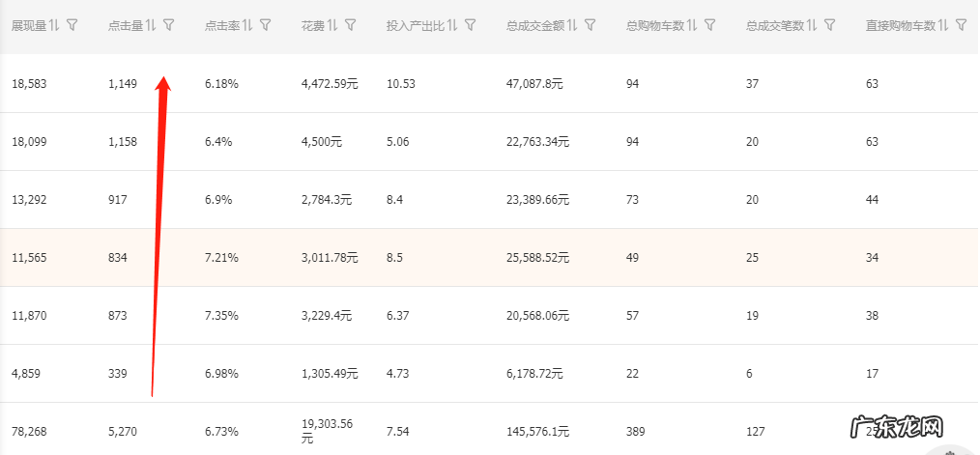This screenshot has height=455, width=980.
Task: Sort table by 总成交金额 column
Action: pos(572,25)
